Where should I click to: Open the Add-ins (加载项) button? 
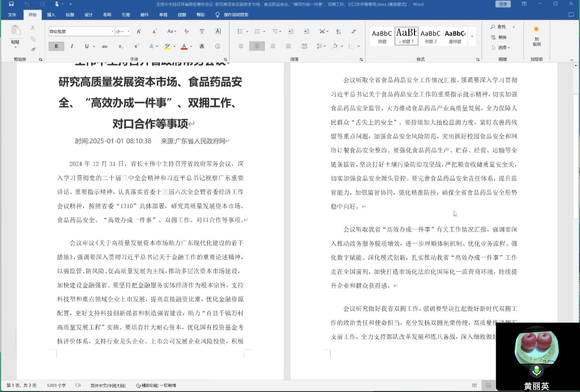point(536,36)
